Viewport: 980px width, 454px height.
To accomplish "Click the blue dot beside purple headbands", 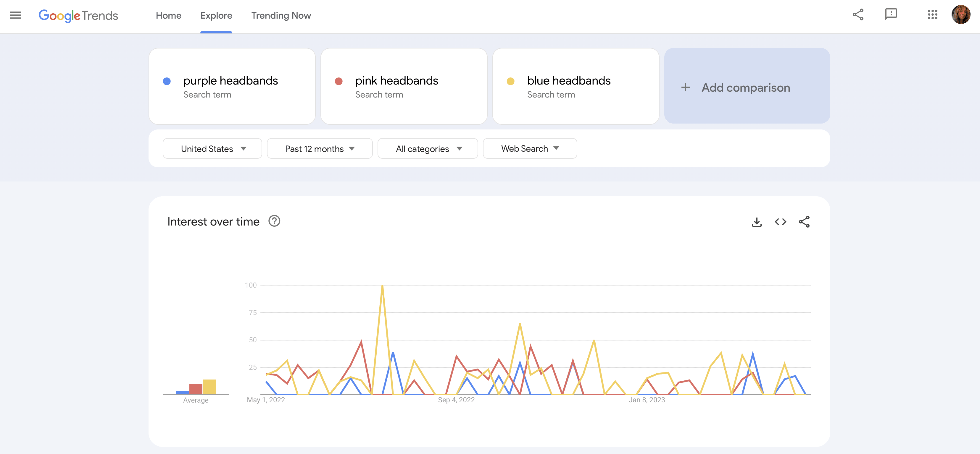I will pyautogui.click(x=167, y=81).
